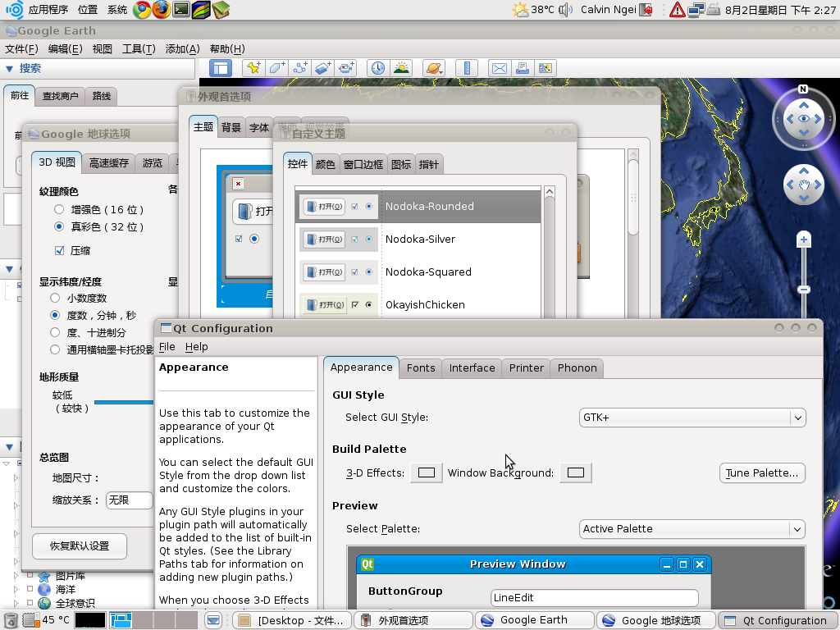Switch to the 高速缓存 tab

click(x=109, y=163)
